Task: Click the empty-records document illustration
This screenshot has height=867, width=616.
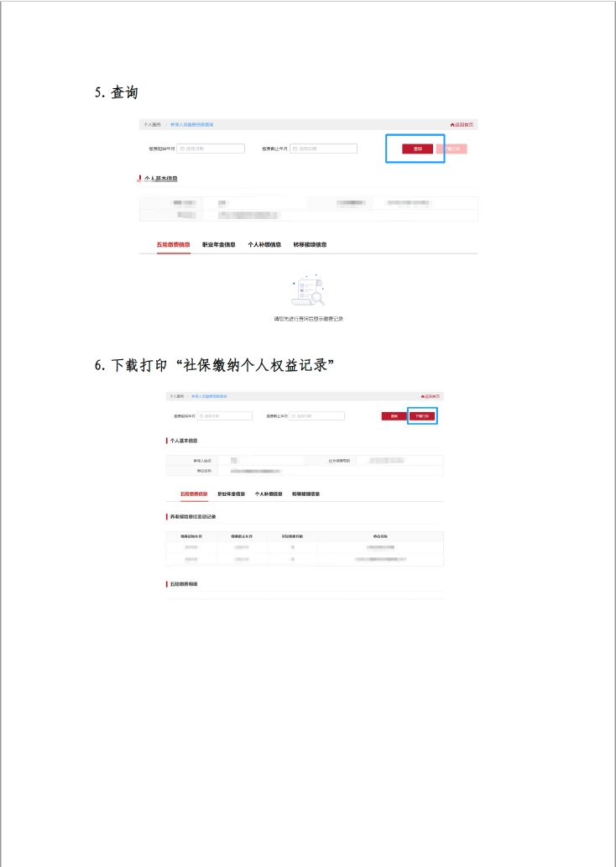Action: click(308, 291)
